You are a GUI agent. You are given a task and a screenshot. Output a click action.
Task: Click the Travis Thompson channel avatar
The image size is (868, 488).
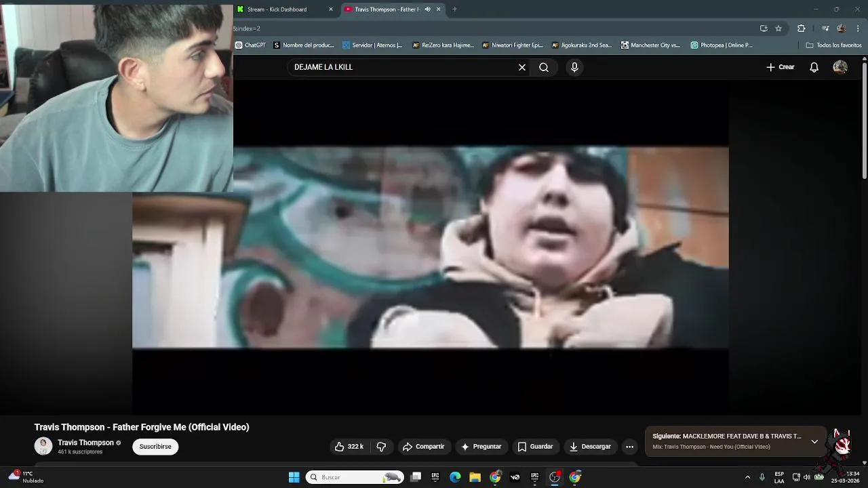(43, 446)
